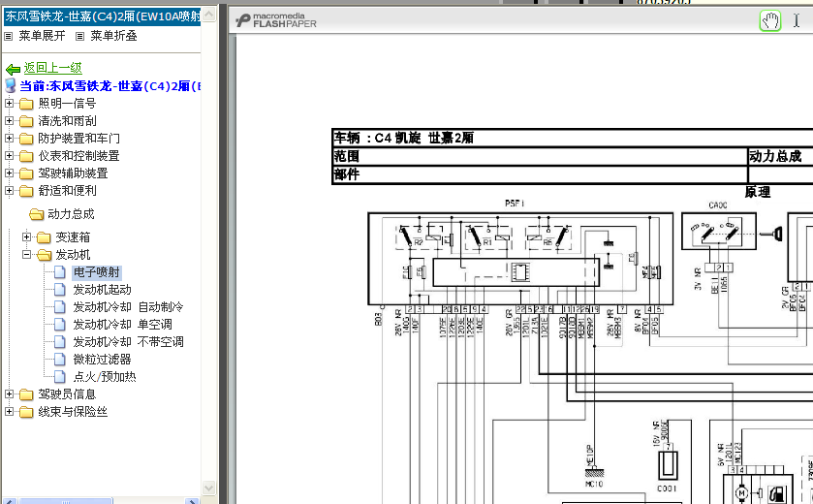Open 发动机冷却 不带空调 page
Viewport: 813px width, 504px height.
coord(128,342)
